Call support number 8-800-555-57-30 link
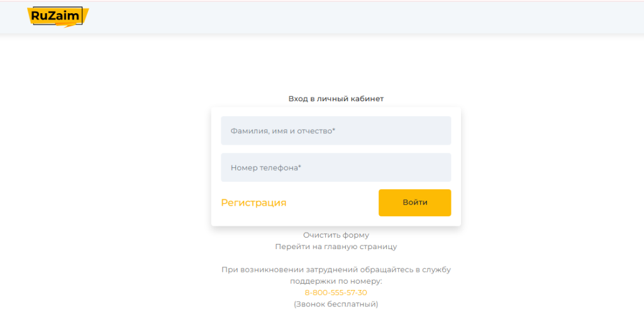This screenshot has width=644, height=317. click(x=336, y=292)
